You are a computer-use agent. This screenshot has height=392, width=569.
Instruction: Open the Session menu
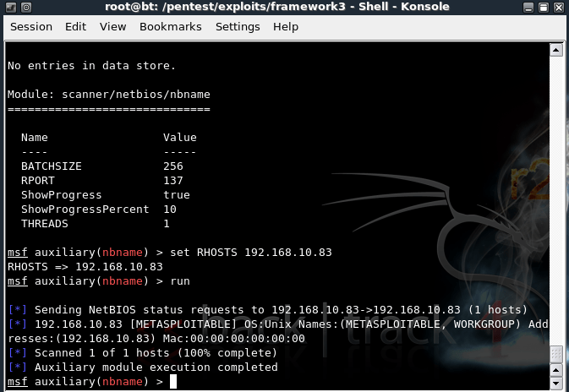click(31, 27)
